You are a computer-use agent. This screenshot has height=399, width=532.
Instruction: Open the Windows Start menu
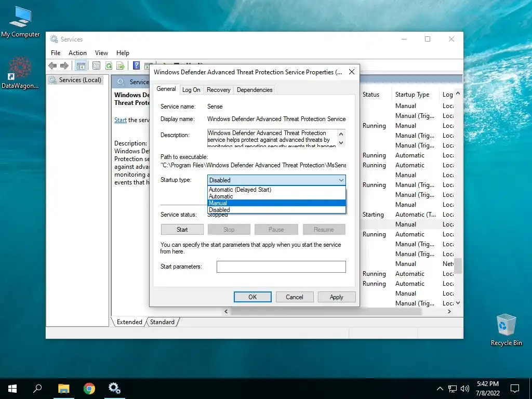click(x=12, y=389)
